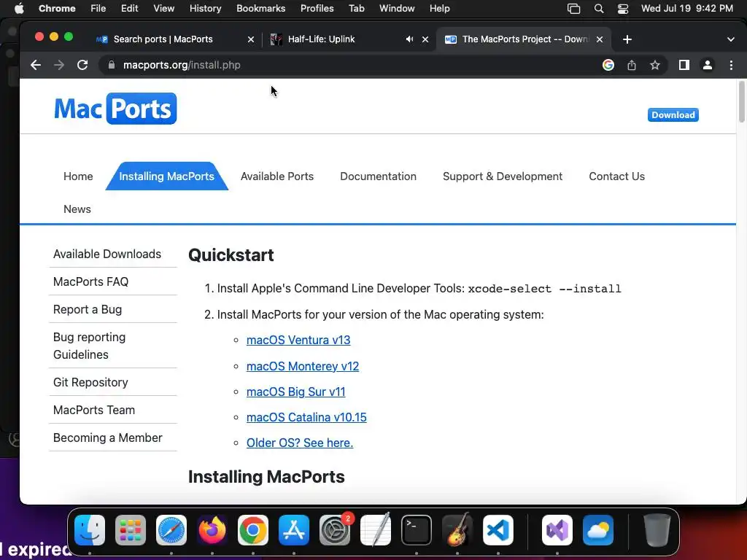
Task: Go to Home nav item
Action: (x=78, y=176)
